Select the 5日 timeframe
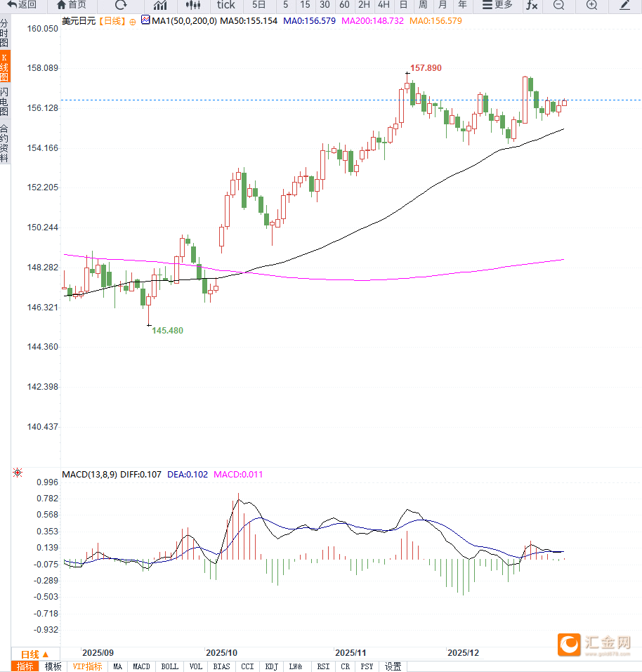Screen dimensions: 642x672 pyautogui.click(x=258, y=5)
